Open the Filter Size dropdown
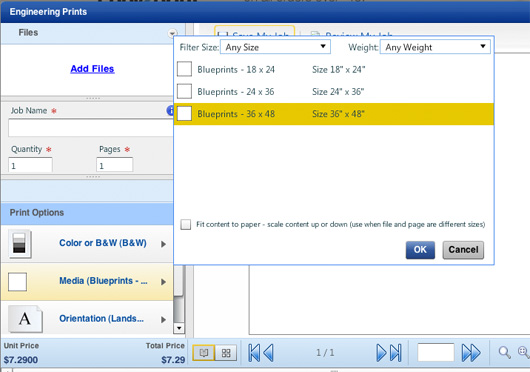530x372 pixels. point(275,47)
